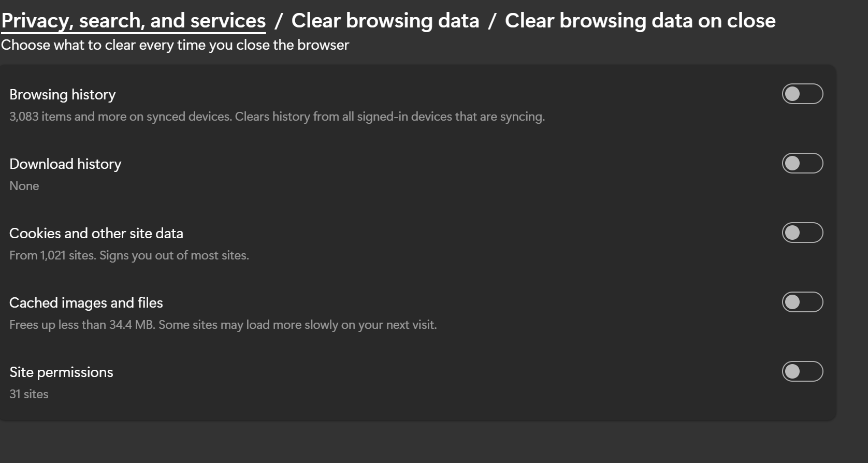This screenshot has width=868, height=463.
Task: Turn on Download history clearing
Action: tap(802, 163)
